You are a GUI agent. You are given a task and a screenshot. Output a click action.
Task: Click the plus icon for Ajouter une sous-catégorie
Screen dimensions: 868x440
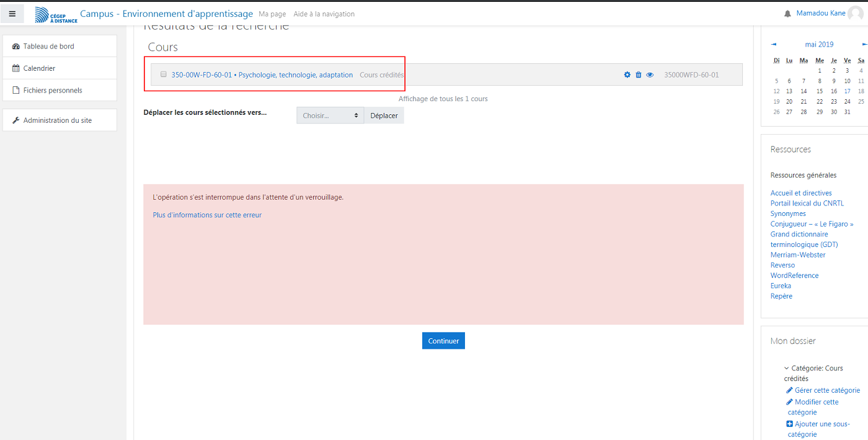coord(789,424)
